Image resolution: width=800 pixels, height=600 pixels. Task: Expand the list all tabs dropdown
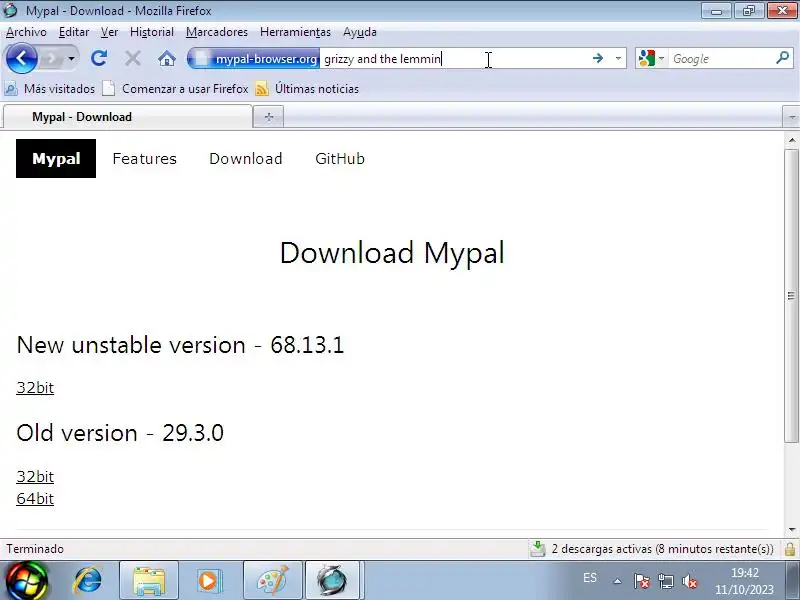tap(791, 117)
